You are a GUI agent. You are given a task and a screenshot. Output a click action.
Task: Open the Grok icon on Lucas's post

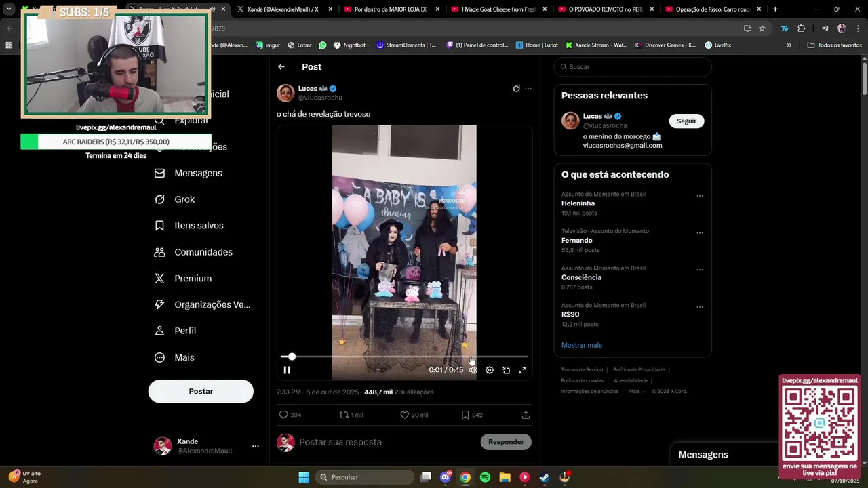pos(516,89)
